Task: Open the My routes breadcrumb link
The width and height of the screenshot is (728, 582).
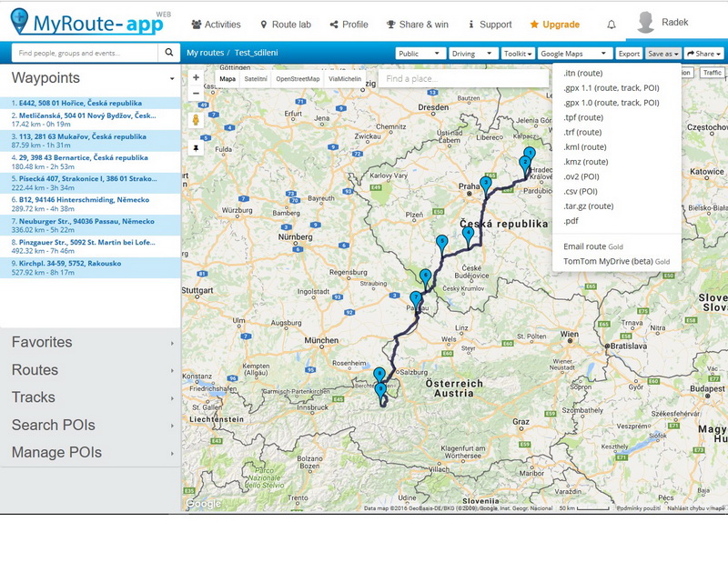Action: coord(205,54)
